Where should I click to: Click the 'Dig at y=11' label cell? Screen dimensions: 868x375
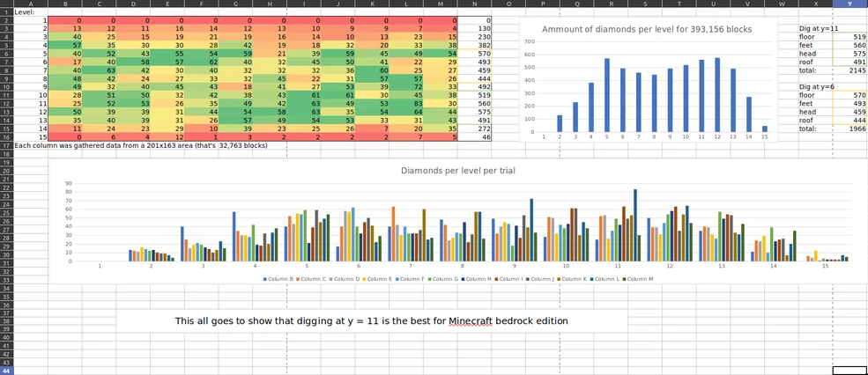815,27
